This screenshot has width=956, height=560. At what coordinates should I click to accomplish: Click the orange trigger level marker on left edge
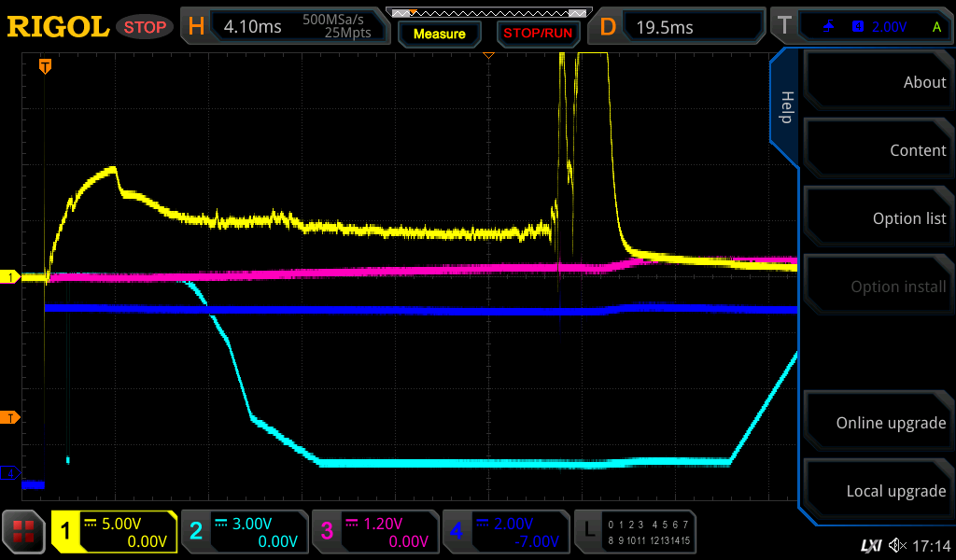(x=10, y=417)
